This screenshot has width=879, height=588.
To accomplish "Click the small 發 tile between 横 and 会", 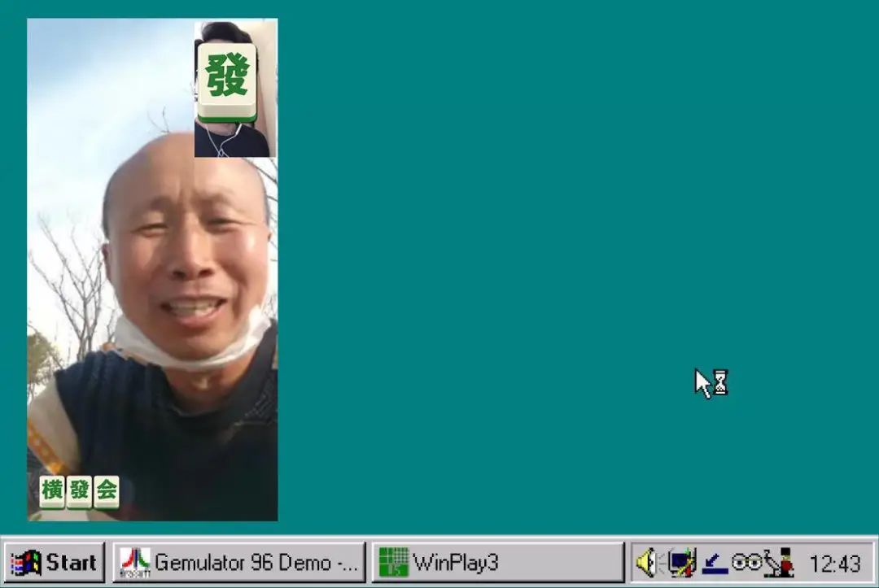I will tap(79, 492).
